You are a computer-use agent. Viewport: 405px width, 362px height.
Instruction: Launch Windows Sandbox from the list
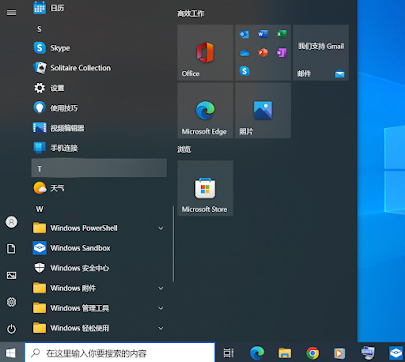pos(99,248)
